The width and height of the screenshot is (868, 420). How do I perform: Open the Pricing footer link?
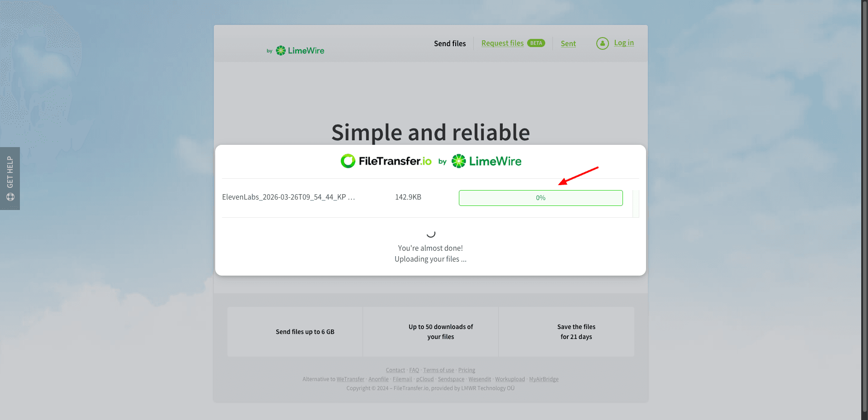(x=467, y=370)
